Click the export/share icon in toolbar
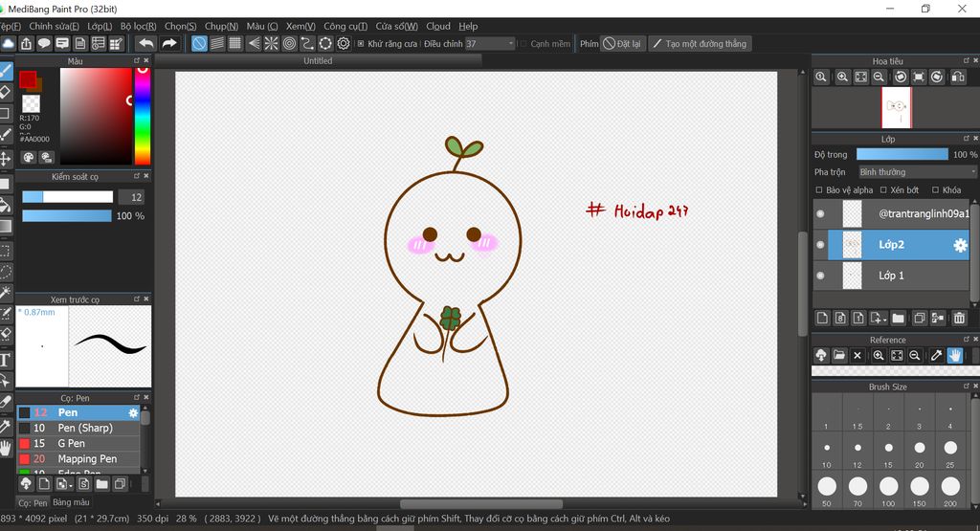This screenshot has width=980, height=531. coord(26,44)
